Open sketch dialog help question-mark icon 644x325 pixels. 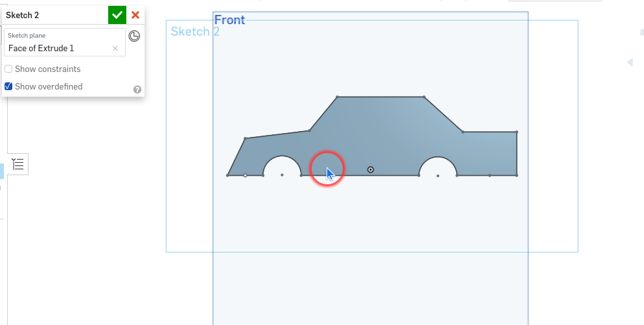coord(137,90)
